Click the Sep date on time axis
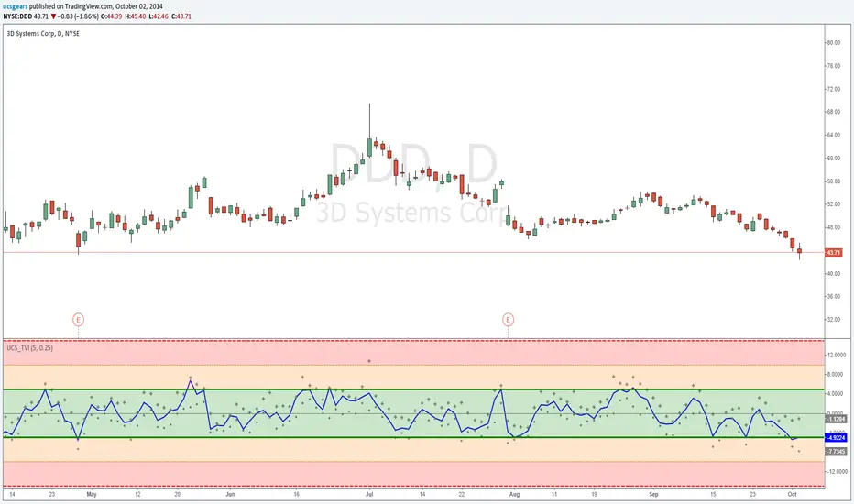The image size is (854, 504). click(653, 494)
